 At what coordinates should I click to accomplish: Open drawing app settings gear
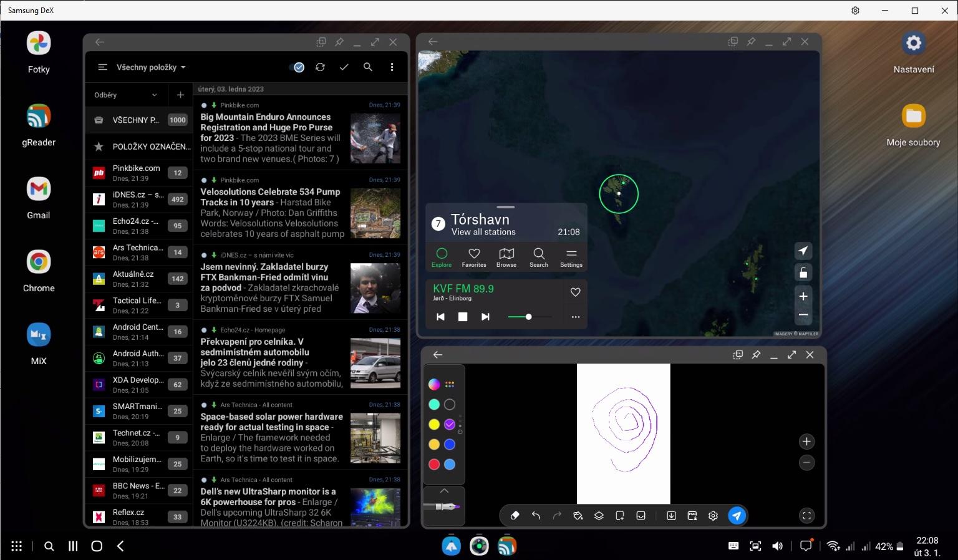pos(713,516)
